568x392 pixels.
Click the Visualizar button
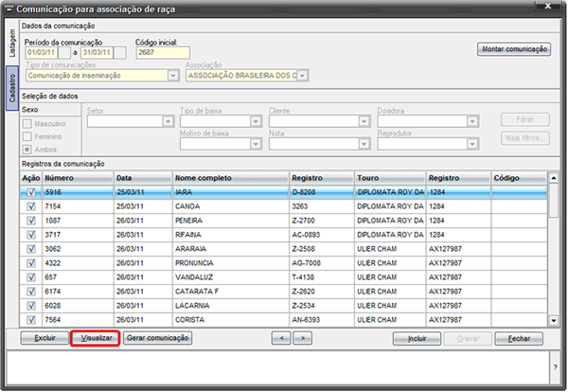click(96, 338)
